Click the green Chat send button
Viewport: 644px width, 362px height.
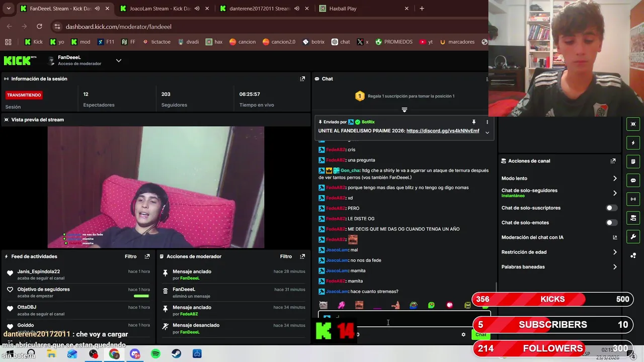coord(480,334)
